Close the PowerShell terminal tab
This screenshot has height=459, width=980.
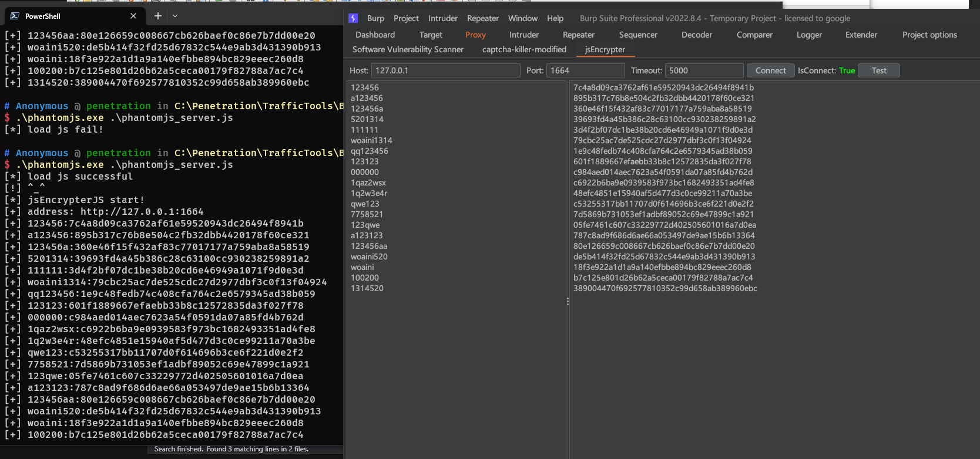[x=133, y=16]
